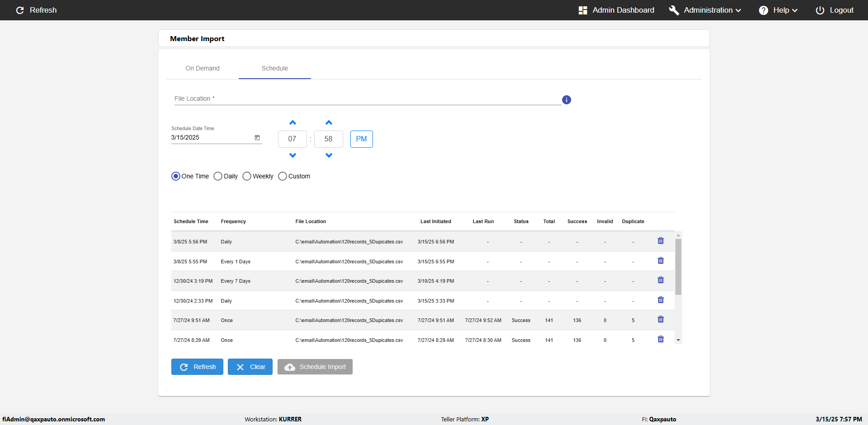
Task: Click the File Location input field
Action: tap(367, 98)
